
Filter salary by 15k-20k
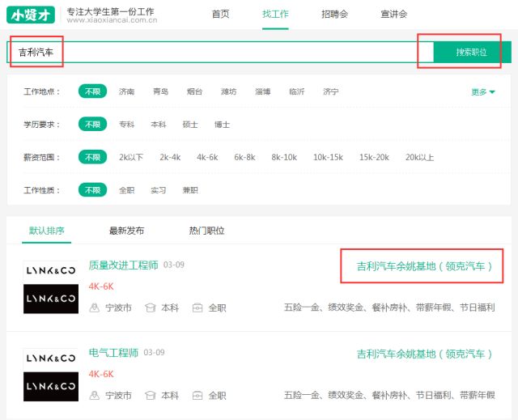click(x=374, y=158)
